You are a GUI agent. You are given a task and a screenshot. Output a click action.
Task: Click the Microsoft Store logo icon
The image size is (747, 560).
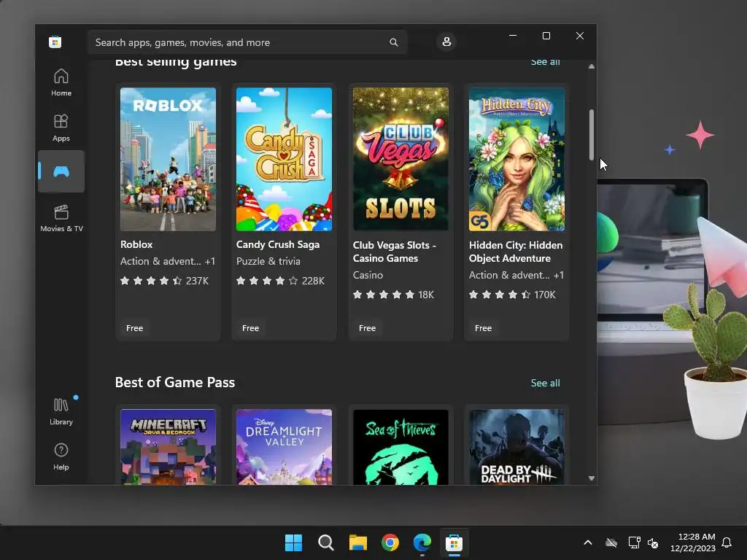[x=55, y=42]
